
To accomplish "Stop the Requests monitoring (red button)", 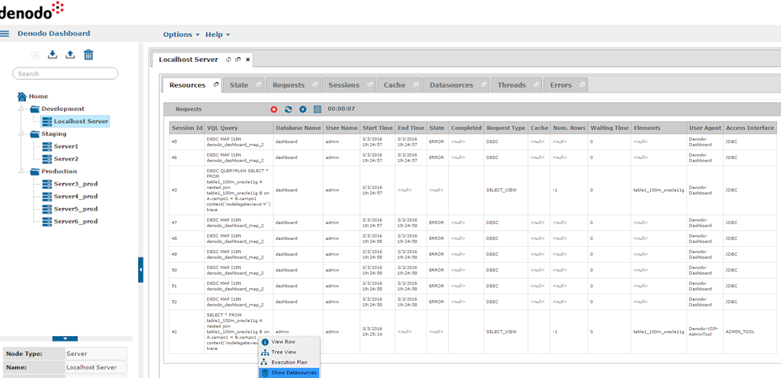I will coord(273,110).
